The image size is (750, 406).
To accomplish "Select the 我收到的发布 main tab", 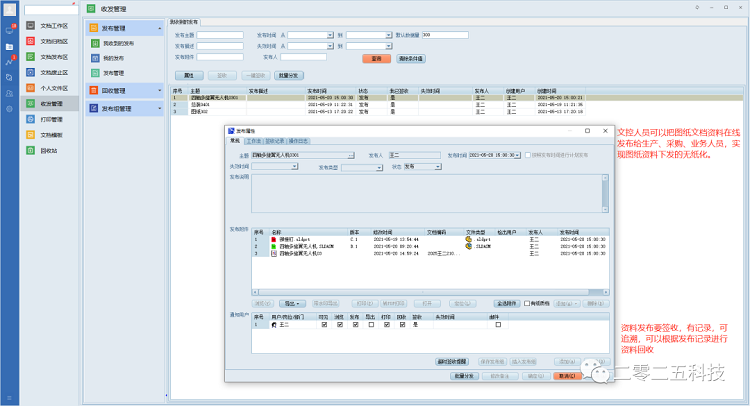I will pyautogui.click(x=184, y=22).
